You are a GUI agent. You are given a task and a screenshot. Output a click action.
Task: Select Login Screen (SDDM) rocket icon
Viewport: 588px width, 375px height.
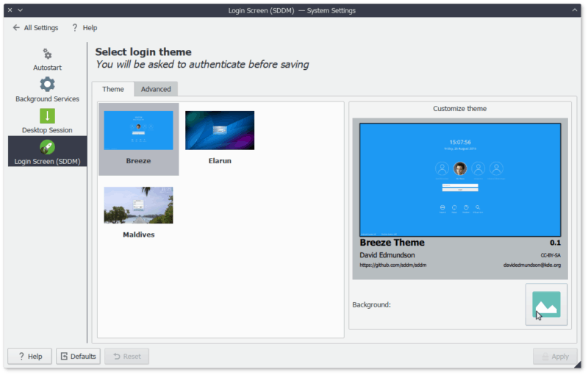(x=47, y=147)
